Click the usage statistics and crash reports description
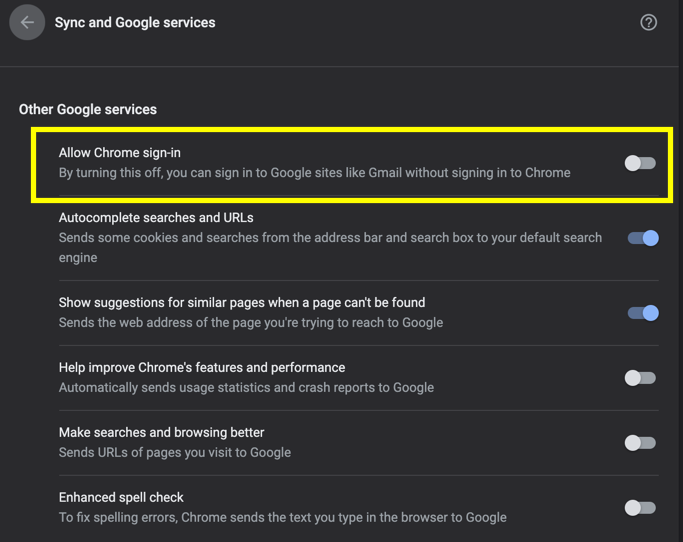Image resolution: width=683 pixels, height=542 pixels. pyautogui.click(x=246, y=388)
